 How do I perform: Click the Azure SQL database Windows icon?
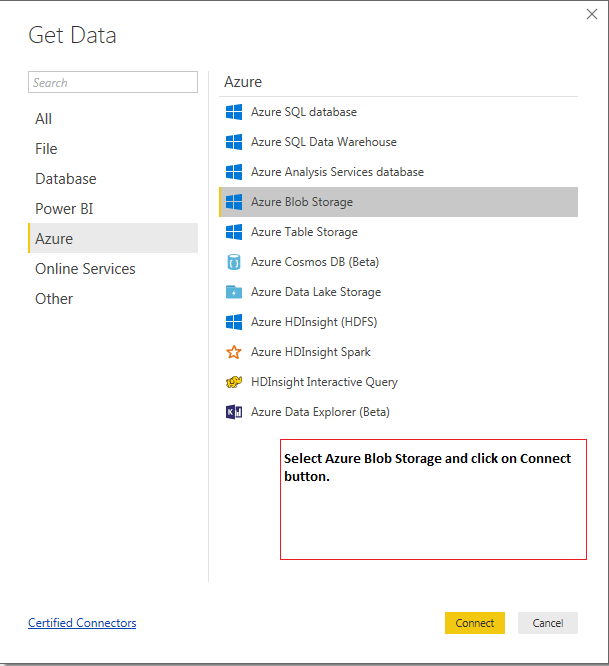click(x=234, y=112)
